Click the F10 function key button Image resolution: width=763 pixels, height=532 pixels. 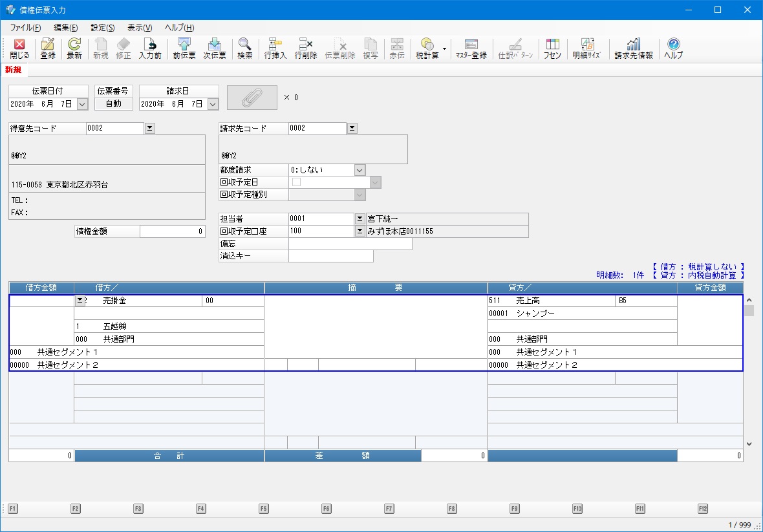577,509
